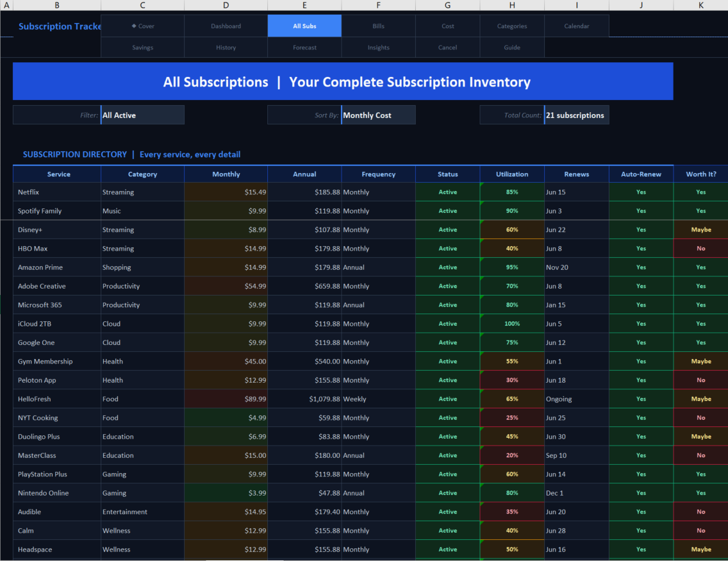The image size is (728, 561).
Task: Click the Frequency column header
Action: tap(378, 174)
